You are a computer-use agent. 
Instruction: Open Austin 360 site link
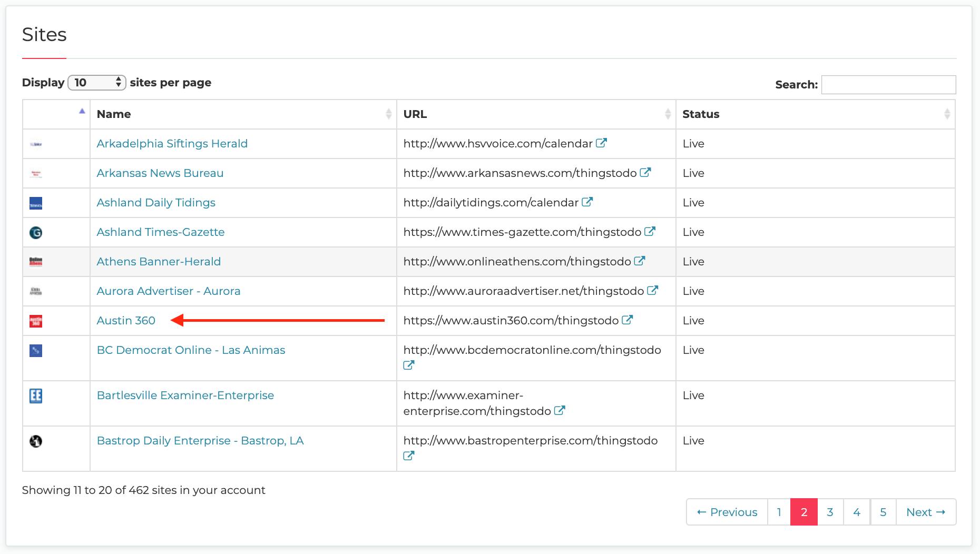pos(126,321)
